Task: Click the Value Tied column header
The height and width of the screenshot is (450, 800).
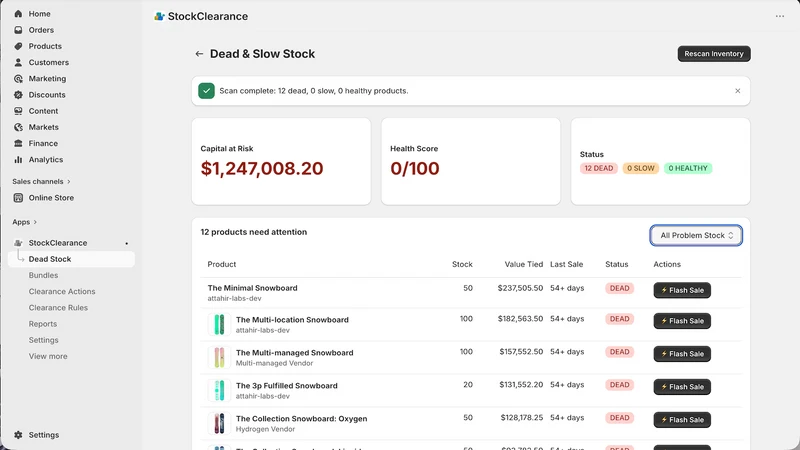Action: pyautogui.click(x=523, y=264)
